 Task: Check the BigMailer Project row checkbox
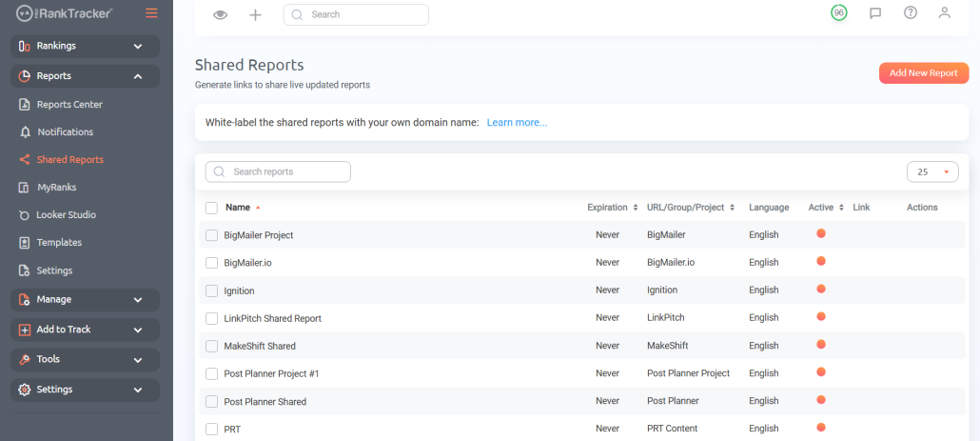click(x=212, y=235)
